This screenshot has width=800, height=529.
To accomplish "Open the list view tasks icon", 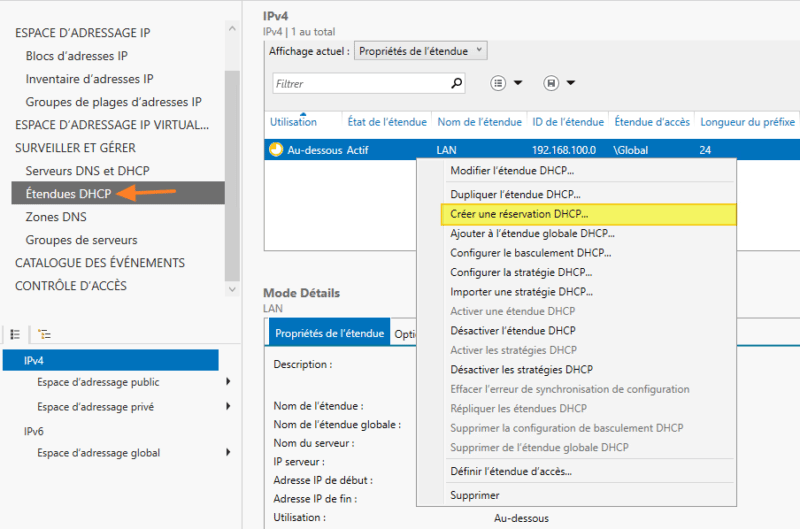I will click(x=498, y=83).
